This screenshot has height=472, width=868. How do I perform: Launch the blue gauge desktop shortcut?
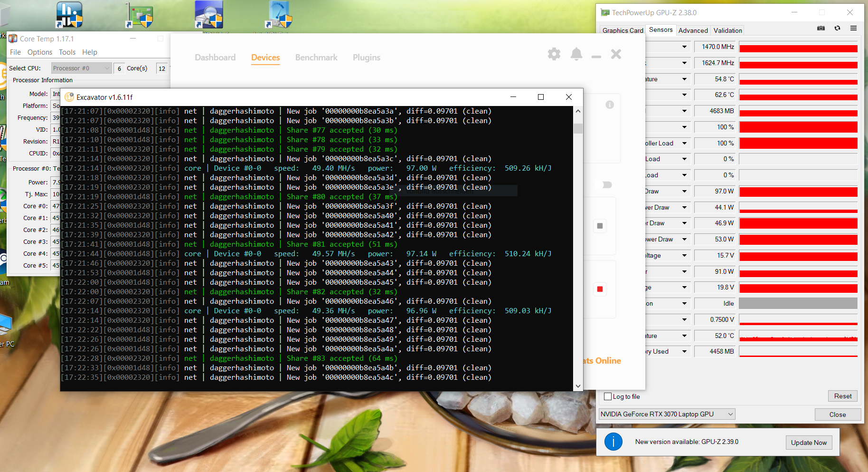280,14
